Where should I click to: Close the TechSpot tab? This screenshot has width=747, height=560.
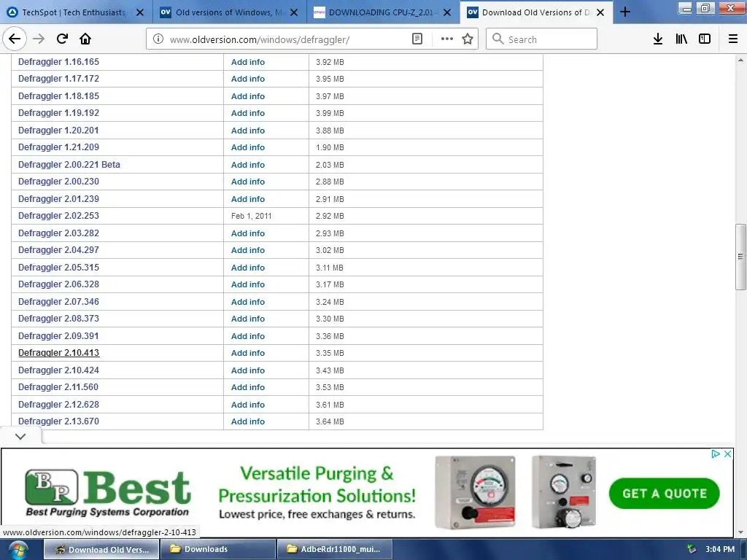click(x=140, y=12)
